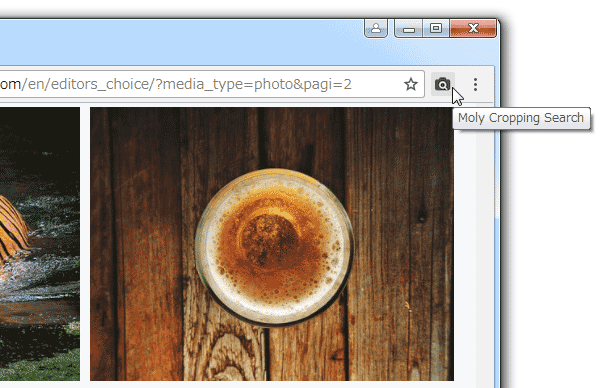
Task: Open the Chrome user profile button
Action: click(x=376, y=28)
